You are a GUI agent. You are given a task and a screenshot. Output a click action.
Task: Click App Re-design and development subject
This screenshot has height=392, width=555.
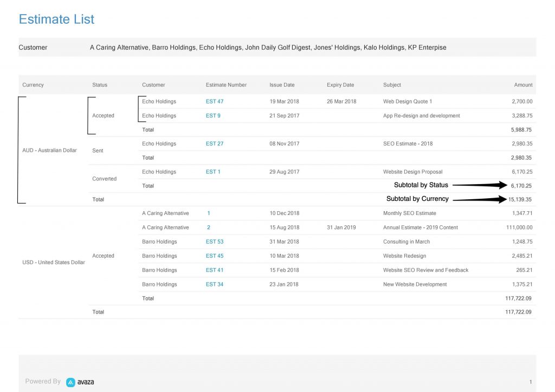tap(422, 115)
